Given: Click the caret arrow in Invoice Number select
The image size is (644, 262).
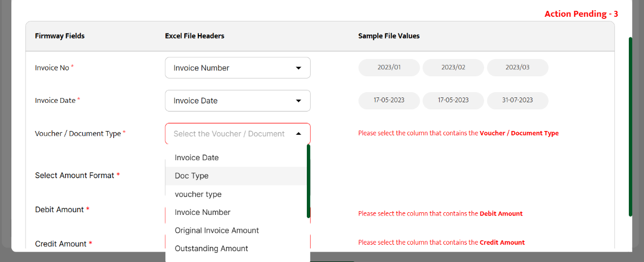Looking at the screenshot, I should coord(298,68).
